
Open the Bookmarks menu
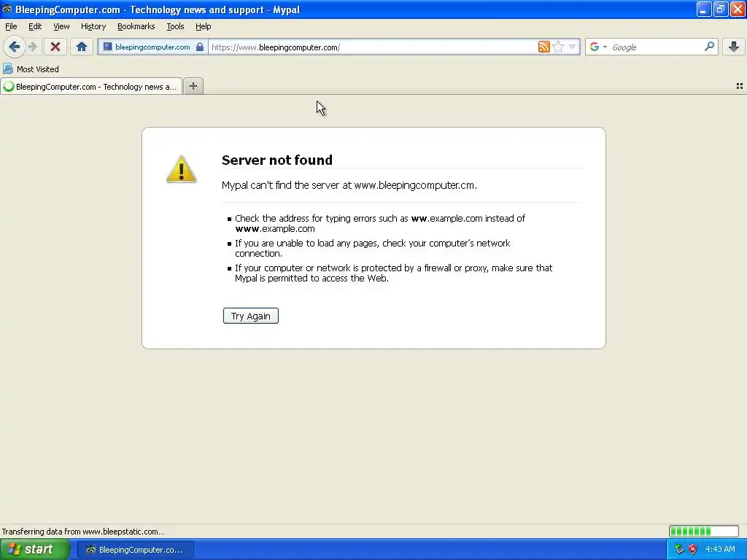coord(136,26)
